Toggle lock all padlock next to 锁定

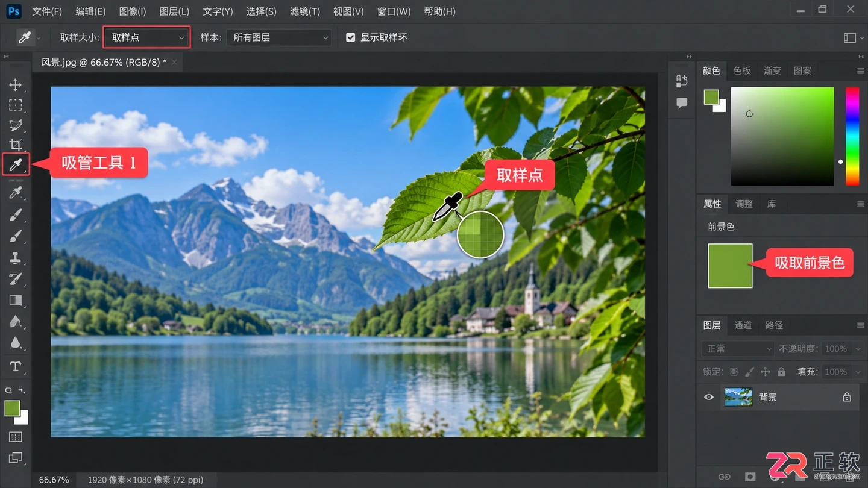pos(781,372)
